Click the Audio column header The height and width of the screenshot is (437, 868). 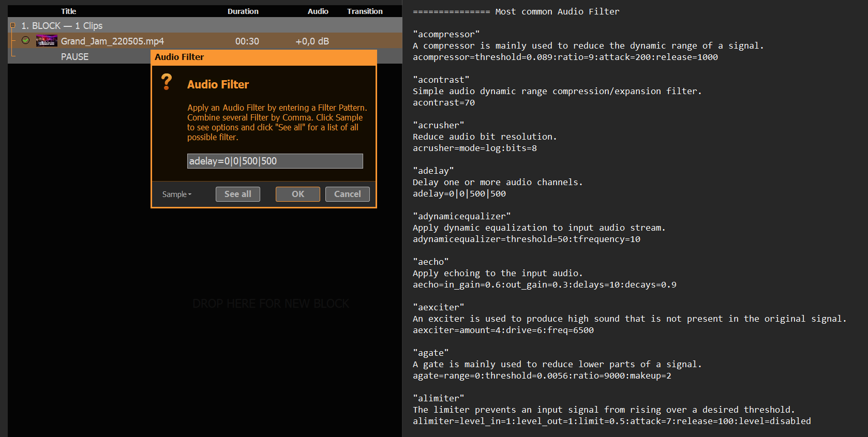[318, 11]
